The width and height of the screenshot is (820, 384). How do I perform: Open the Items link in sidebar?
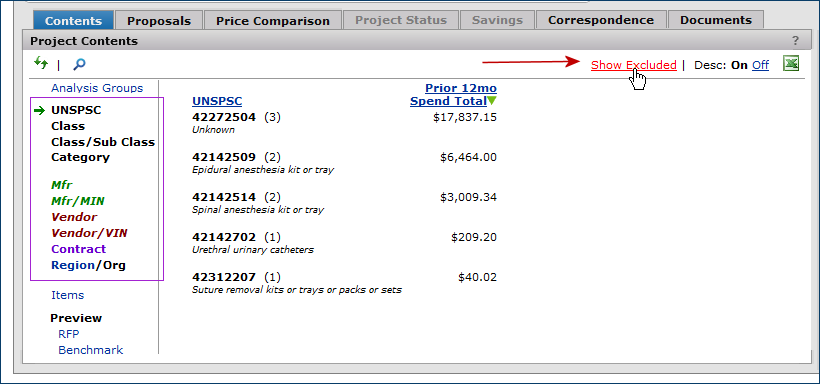pyautogui.click(x=67, y=295)
